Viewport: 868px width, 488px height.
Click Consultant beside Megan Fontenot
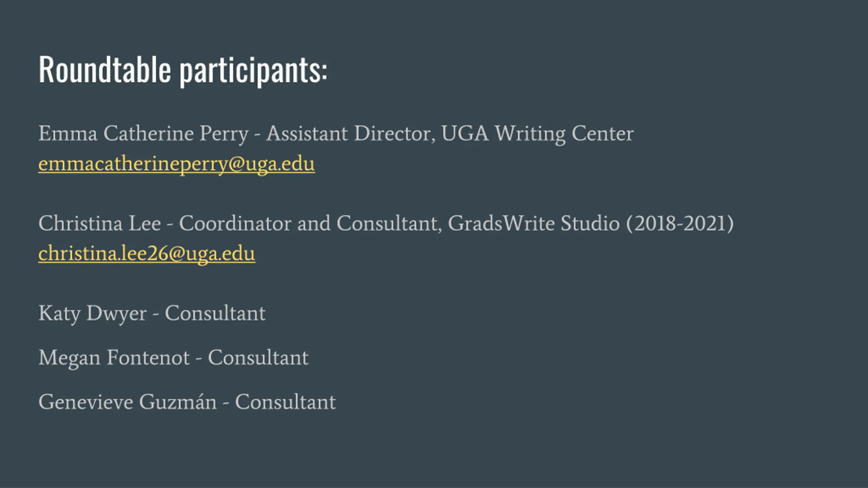[x=258, y=358]
